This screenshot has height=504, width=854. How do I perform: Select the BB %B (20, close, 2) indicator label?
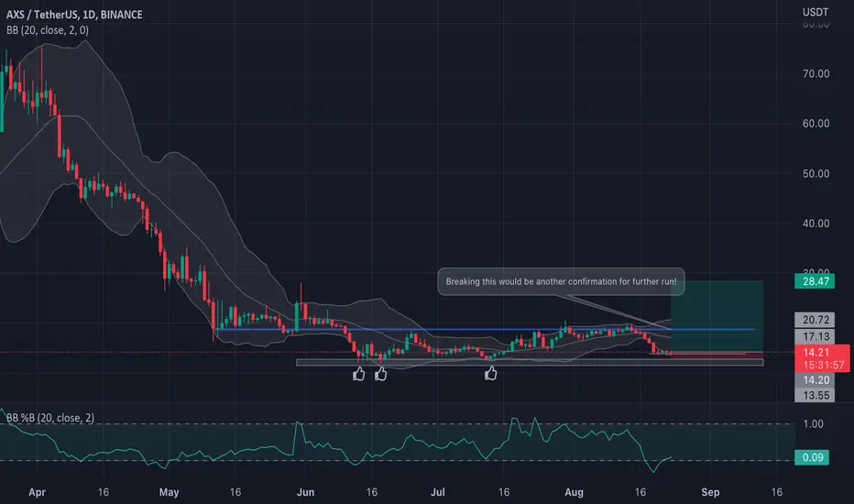click(x=50, y=418)
